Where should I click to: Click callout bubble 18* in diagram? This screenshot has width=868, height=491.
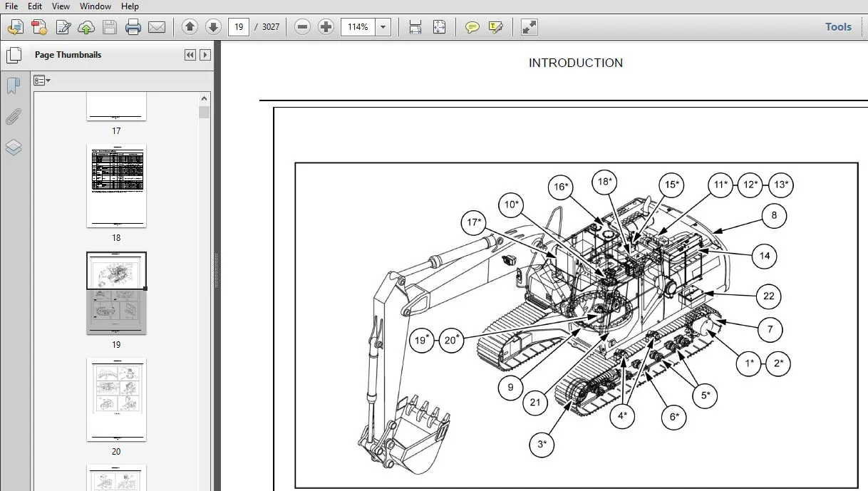pyautogui.click(x=604, y=182)
